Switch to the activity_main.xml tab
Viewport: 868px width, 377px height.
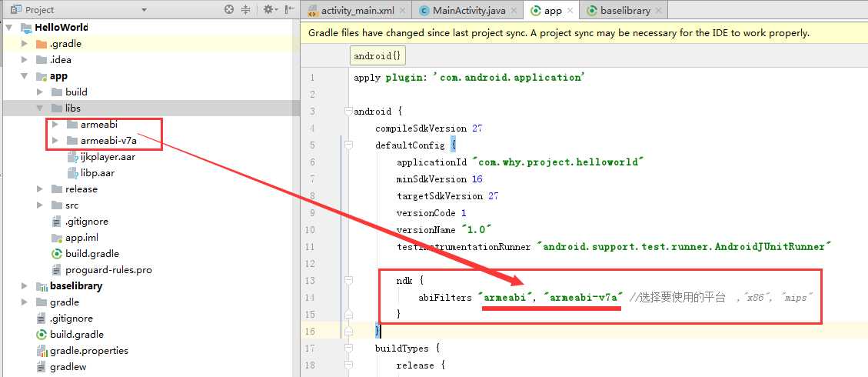358,11
